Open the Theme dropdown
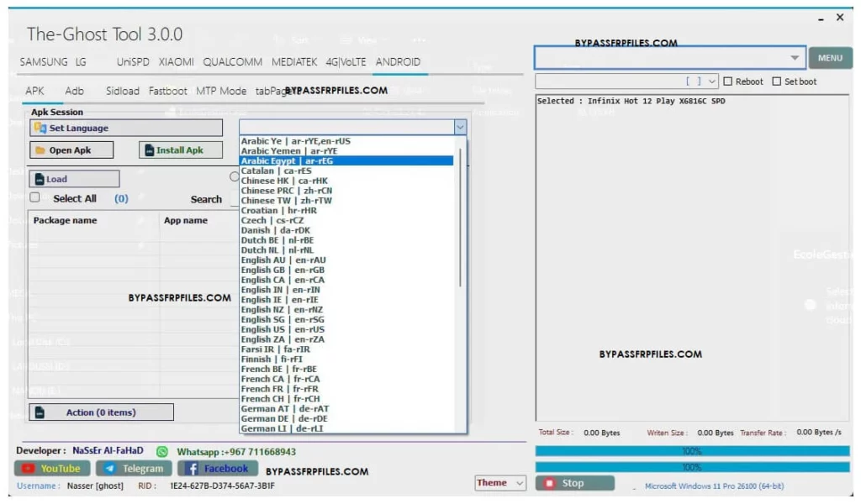The width and height of the screenshot is (861, 504). coord(499,483)
